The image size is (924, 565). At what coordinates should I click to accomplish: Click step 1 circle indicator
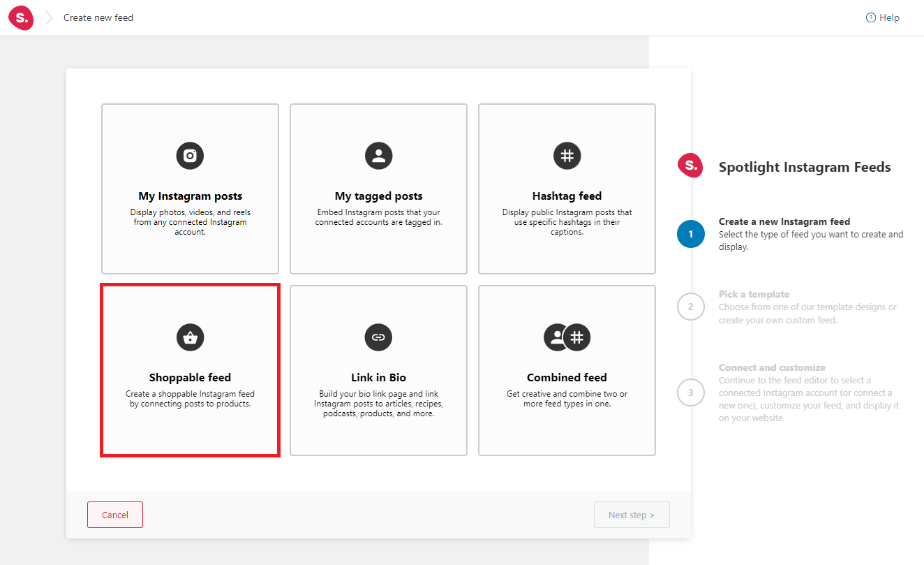pyautogui.click(x=691, y=234)
